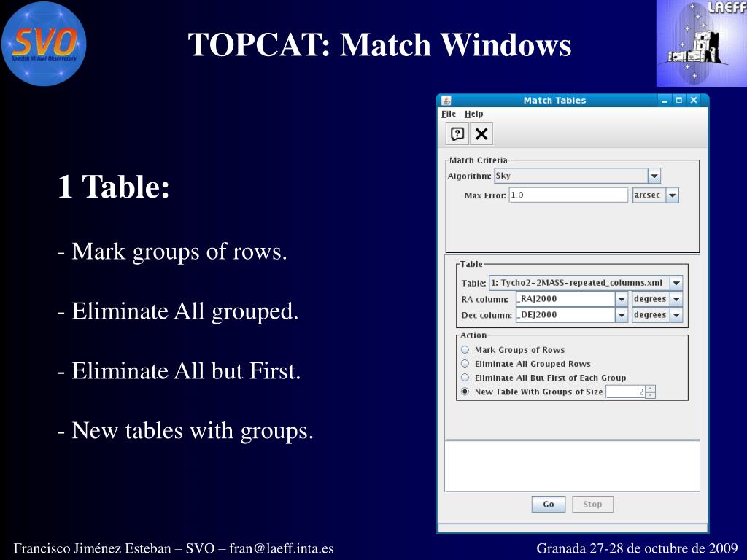
Task: Maximize the Match Tables window
Action: (679, 100)
